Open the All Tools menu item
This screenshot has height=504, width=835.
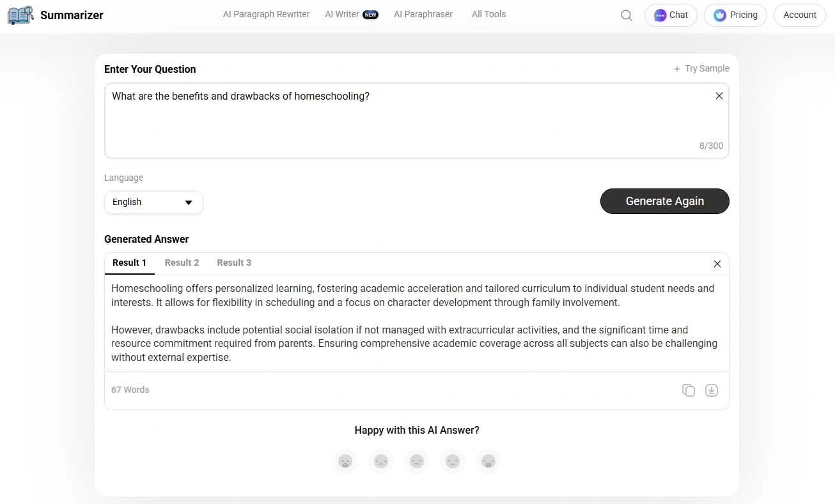click(488, 13)
